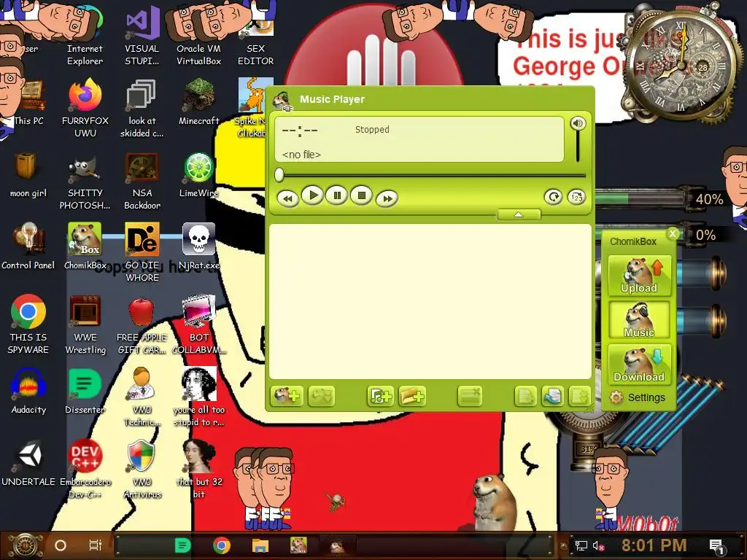
Task: Select the Dissenter desktop icon
Action: (85, 392)
